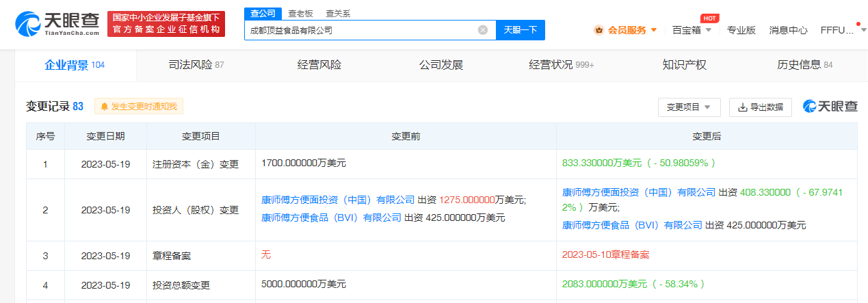Open the TianYanCha logo homepage
The width and height of the screenshot is (868, 303).
pyautogui.click(x=57, y=24)
